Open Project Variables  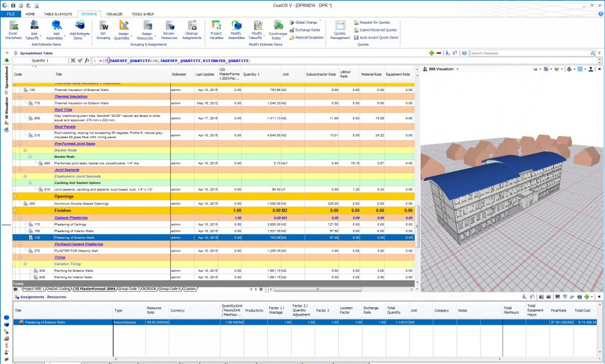[216, 30]
